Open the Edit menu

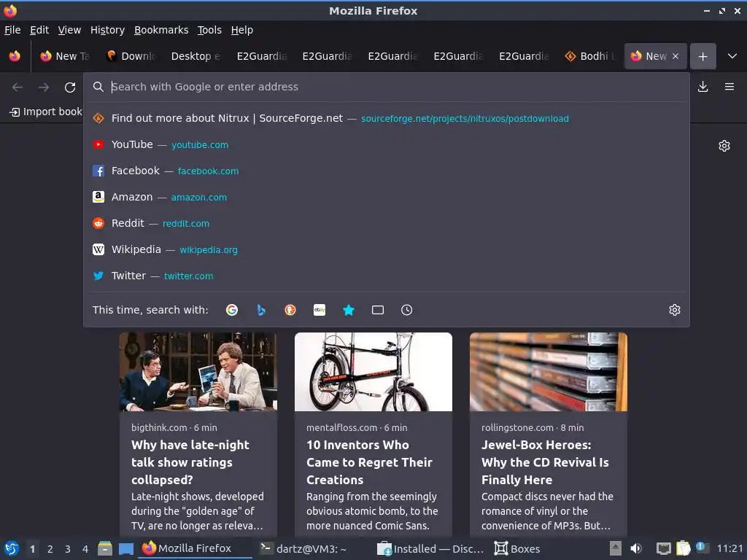(39, 30)
